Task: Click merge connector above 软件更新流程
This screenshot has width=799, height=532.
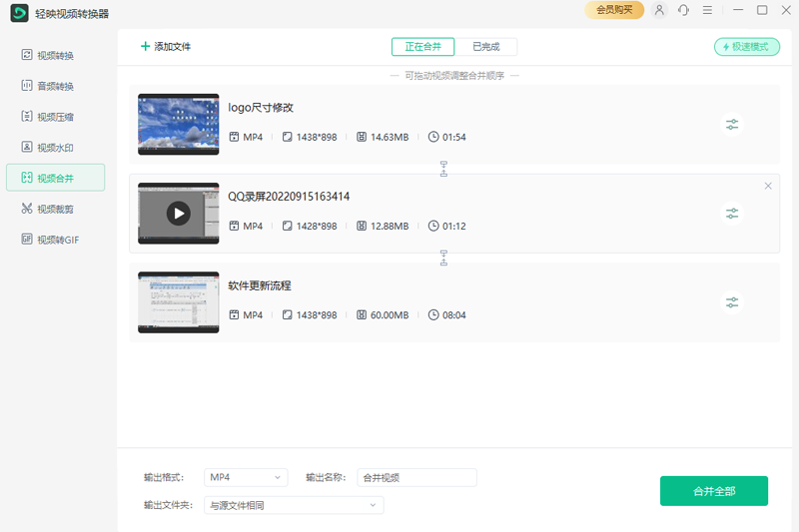Action: click(x=443, y=258)
